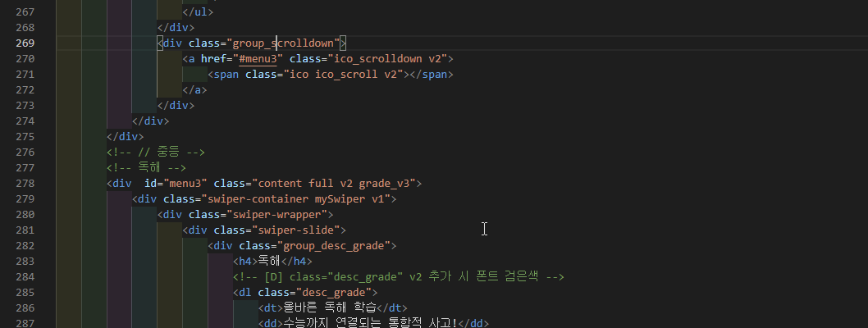Place cursor on the closing </ul> tag
Image resolution: width=868 pixels, height=328 pixels.
click(199, 11)
